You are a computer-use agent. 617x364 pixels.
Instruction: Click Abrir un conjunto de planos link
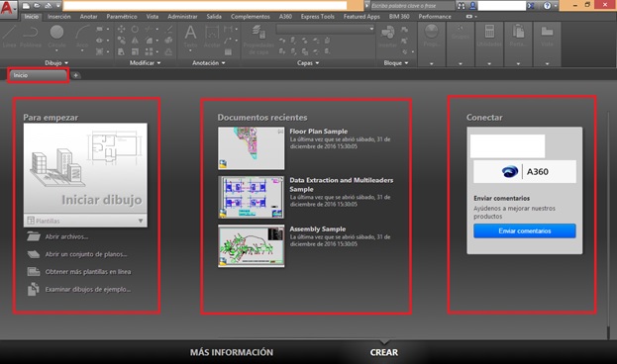[x=86, y=254]
